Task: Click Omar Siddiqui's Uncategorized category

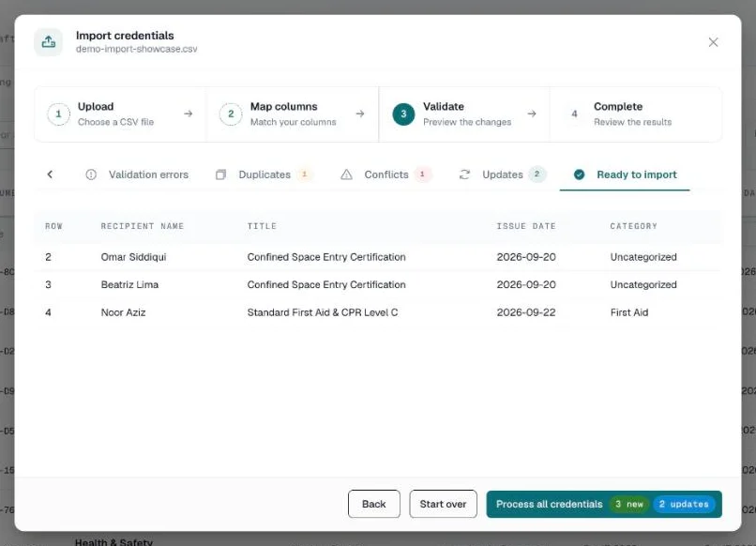Action: 643,257
